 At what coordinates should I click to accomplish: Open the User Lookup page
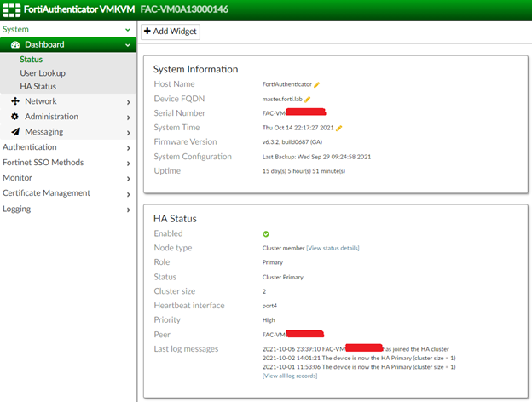[43, 73]
